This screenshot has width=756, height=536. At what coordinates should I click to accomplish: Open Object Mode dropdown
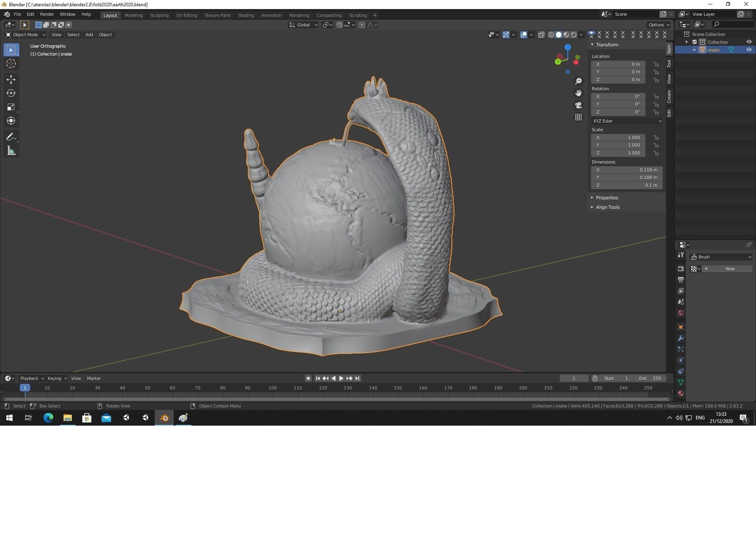coord(25,35)
